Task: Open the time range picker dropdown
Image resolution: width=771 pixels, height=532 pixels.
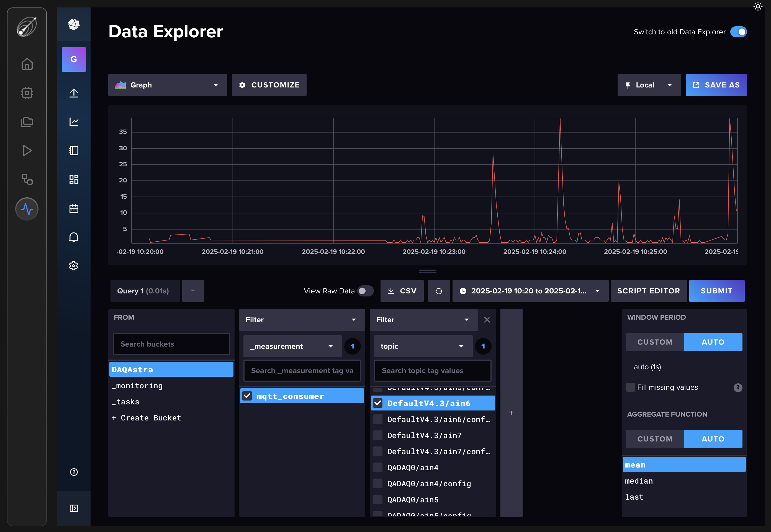Action: pos(530,291)
